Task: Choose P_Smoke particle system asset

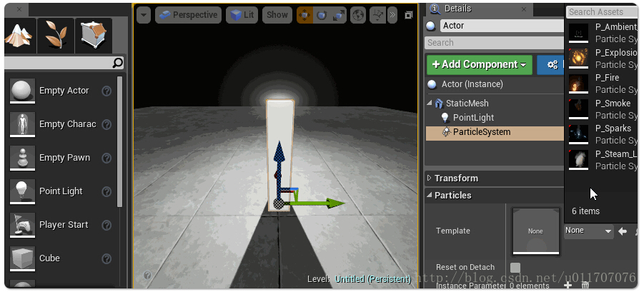Action: pos(602,109)
